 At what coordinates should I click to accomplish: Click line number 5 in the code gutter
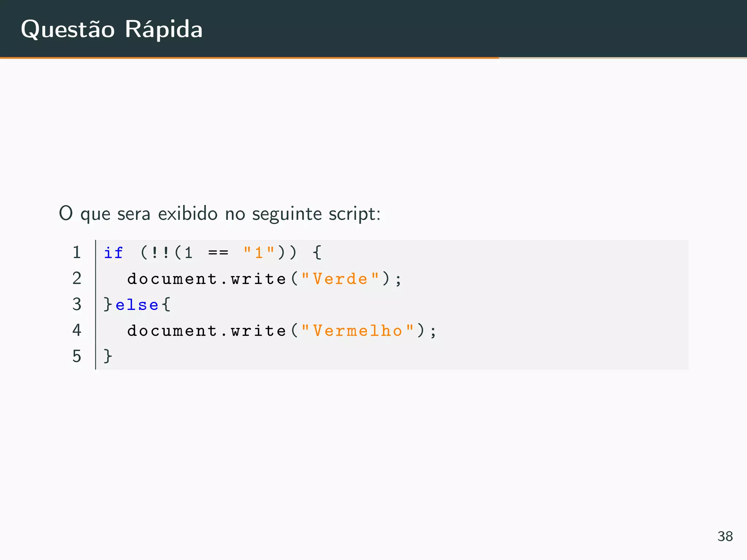(77, 356)
